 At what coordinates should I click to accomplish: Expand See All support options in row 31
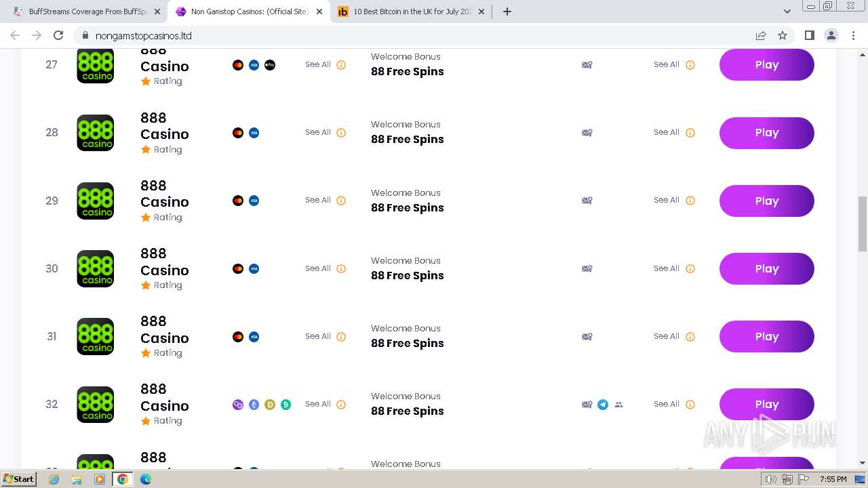pyautogui.click(x=667, y=336)
